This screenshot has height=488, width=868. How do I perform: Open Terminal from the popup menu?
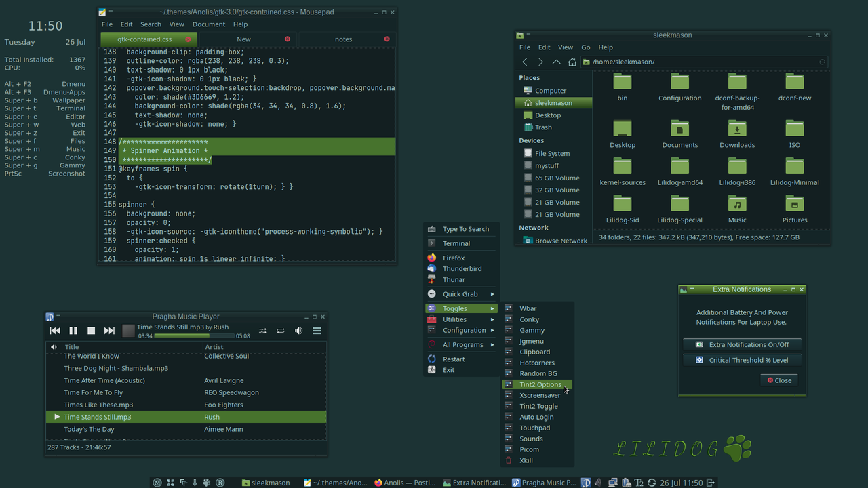pos(461,243)
